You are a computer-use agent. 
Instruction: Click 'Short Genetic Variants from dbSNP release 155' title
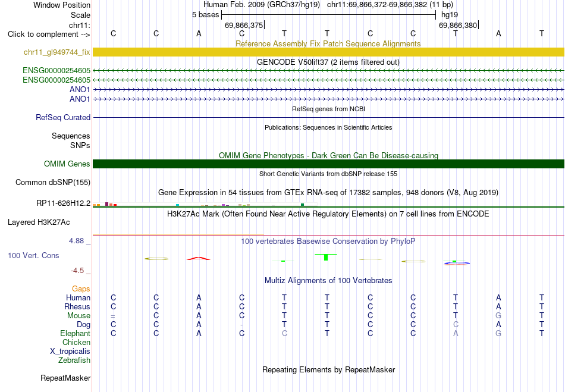[x=328, y=174]
